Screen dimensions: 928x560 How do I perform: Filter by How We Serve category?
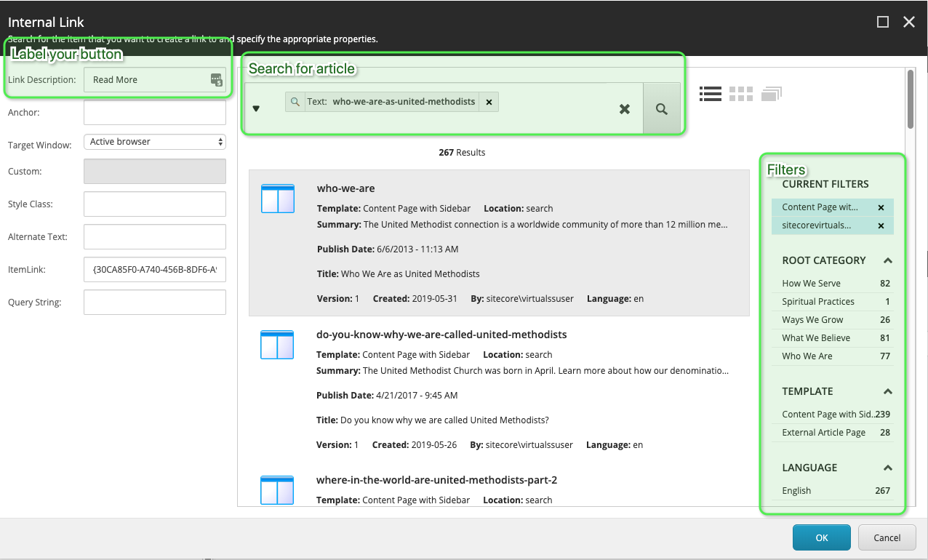(x=833, y=284)
